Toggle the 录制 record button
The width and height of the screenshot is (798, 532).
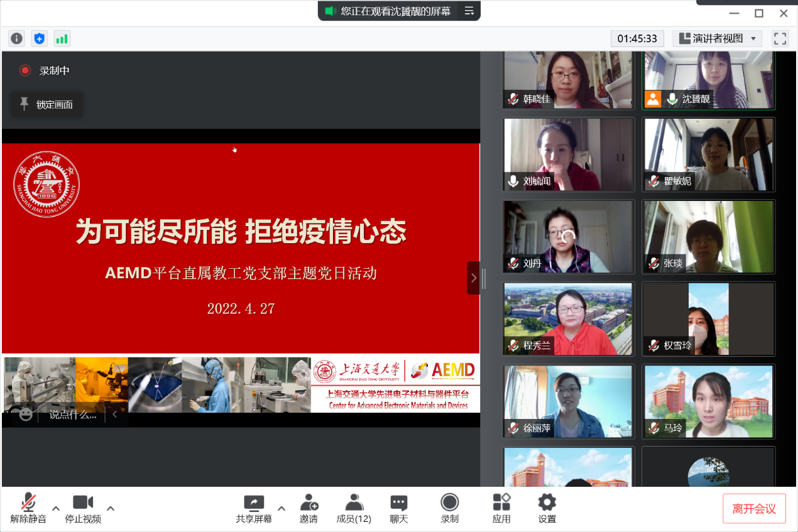point(449,508)
